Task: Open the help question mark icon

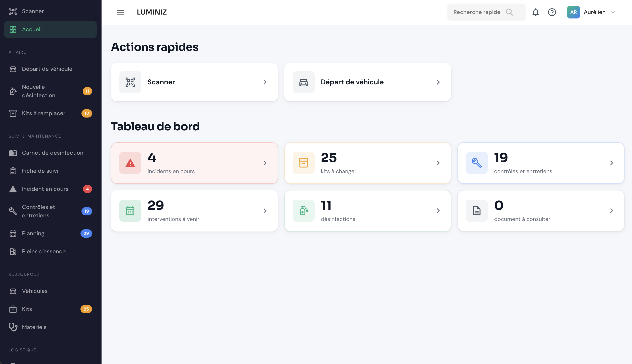Action: (x=552, y=12)
